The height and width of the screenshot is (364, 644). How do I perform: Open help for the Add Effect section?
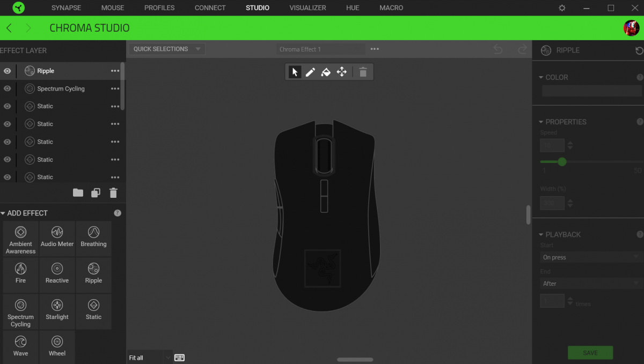click(x=118, y=213)
